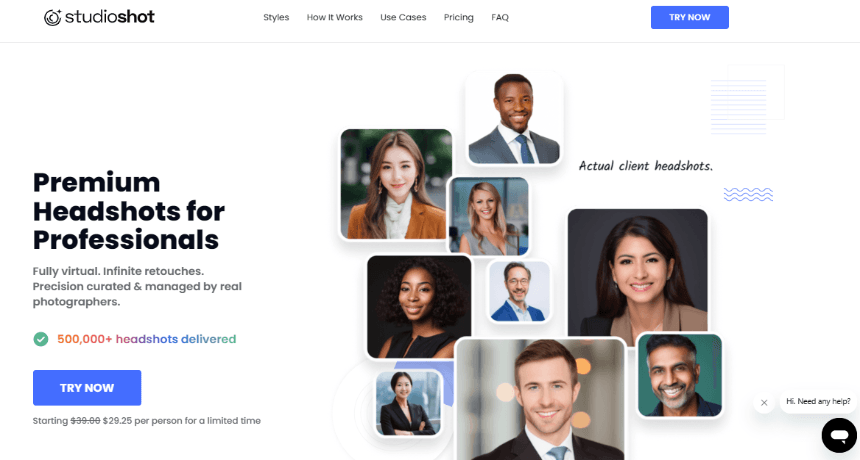Open the Styles menu item

pyautogui.click(x=276, y=18)
